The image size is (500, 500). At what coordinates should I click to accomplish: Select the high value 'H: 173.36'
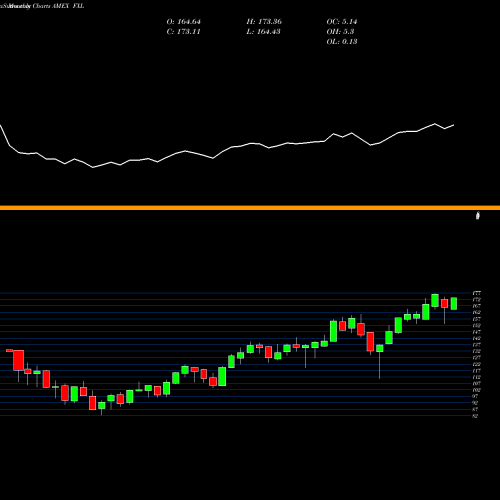coord(264,22)
